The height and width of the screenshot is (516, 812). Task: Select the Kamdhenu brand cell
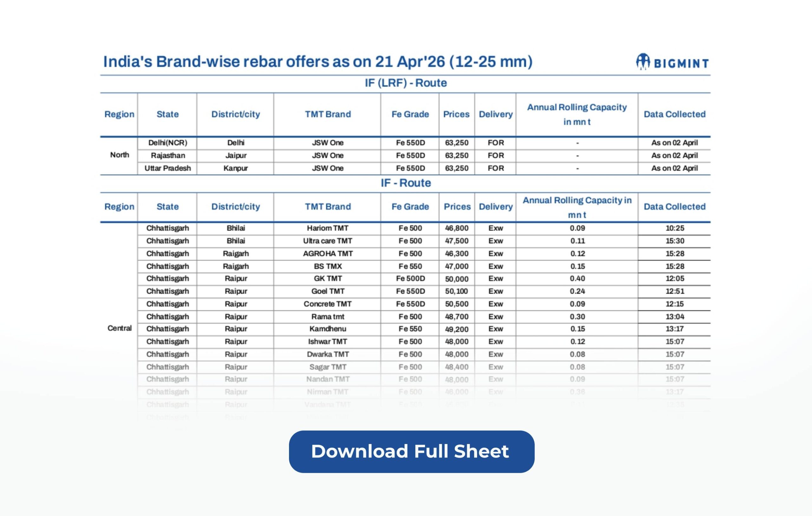327,329
